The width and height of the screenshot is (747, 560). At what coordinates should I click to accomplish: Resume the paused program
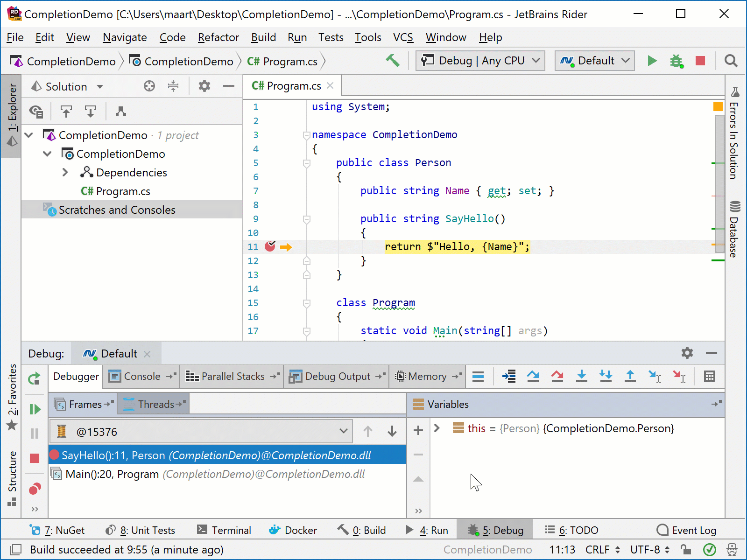(x=34, y=409)
